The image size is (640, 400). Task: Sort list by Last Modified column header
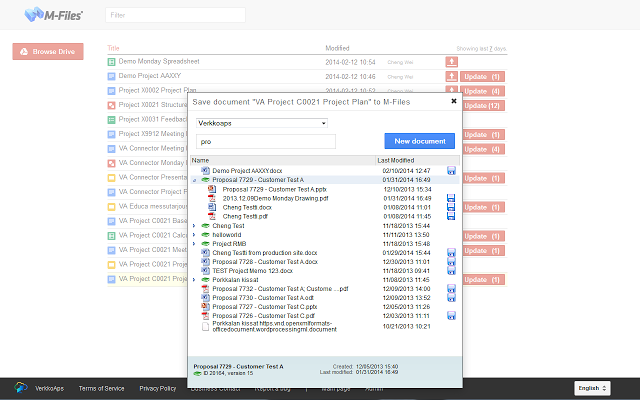coord(395,160)
